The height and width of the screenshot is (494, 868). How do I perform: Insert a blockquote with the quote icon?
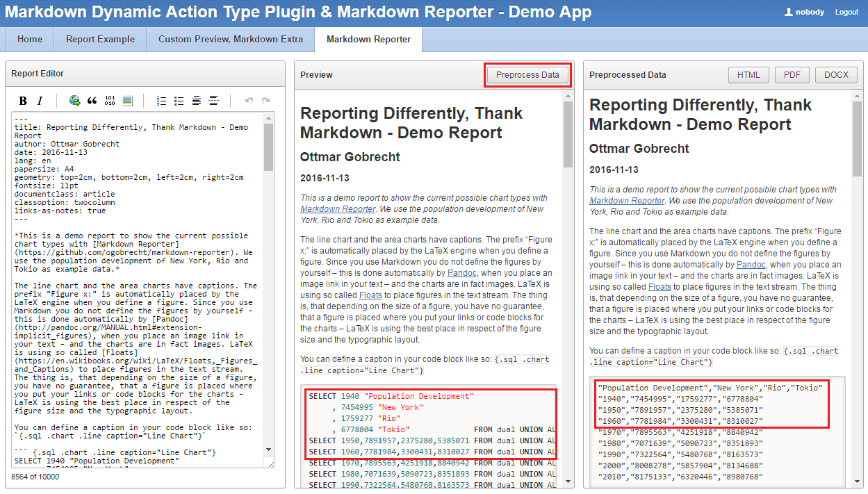pos(92,101)
